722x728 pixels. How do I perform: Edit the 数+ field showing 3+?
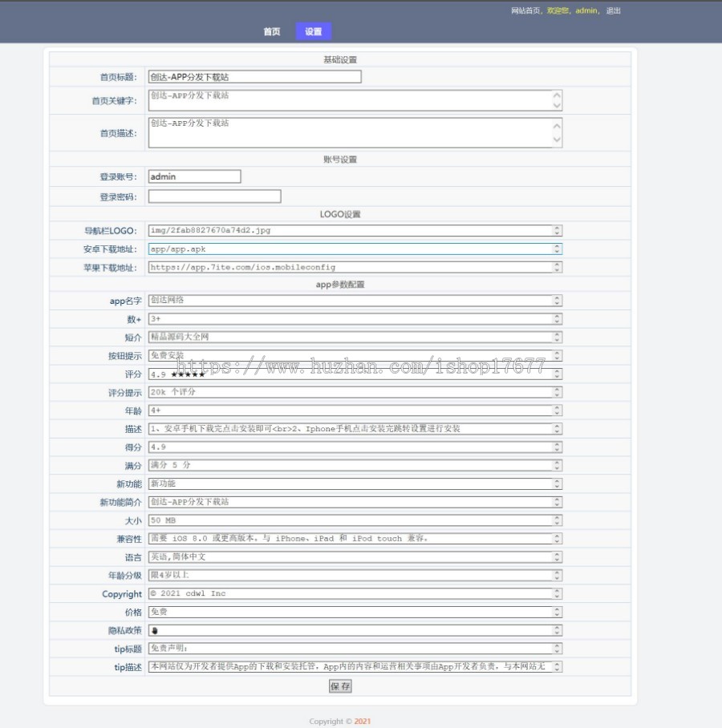355,319
